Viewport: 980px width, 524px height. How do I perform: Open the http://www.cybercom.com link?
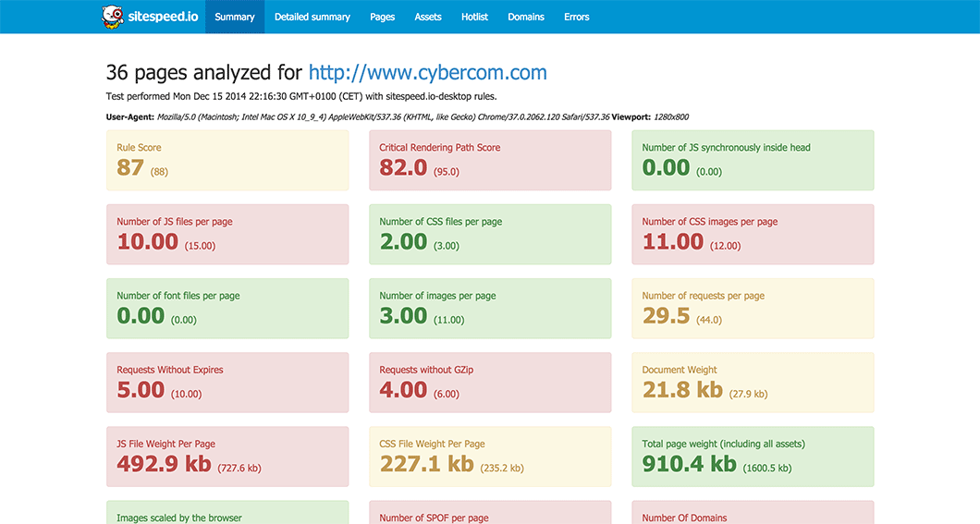427,72
